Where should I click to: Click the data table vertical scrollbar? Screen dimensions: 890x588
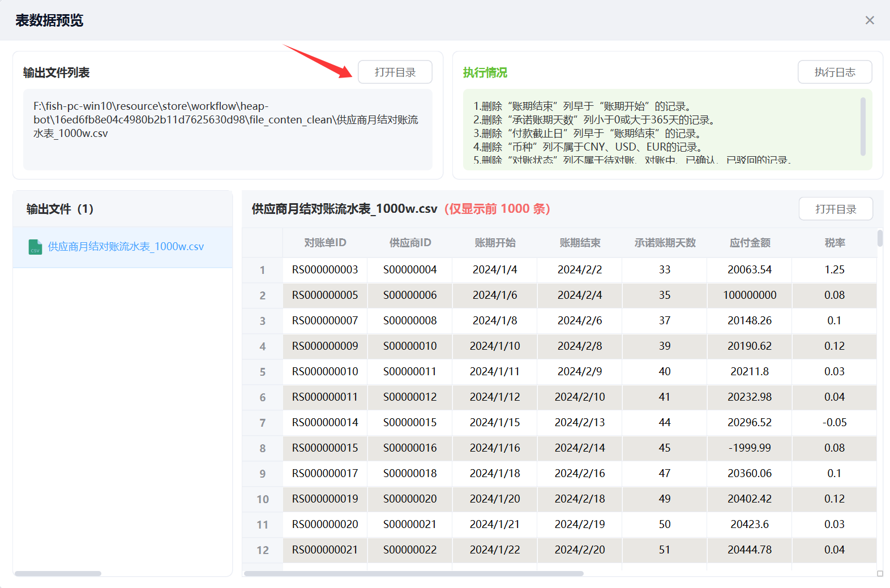(x=880, y=238)
